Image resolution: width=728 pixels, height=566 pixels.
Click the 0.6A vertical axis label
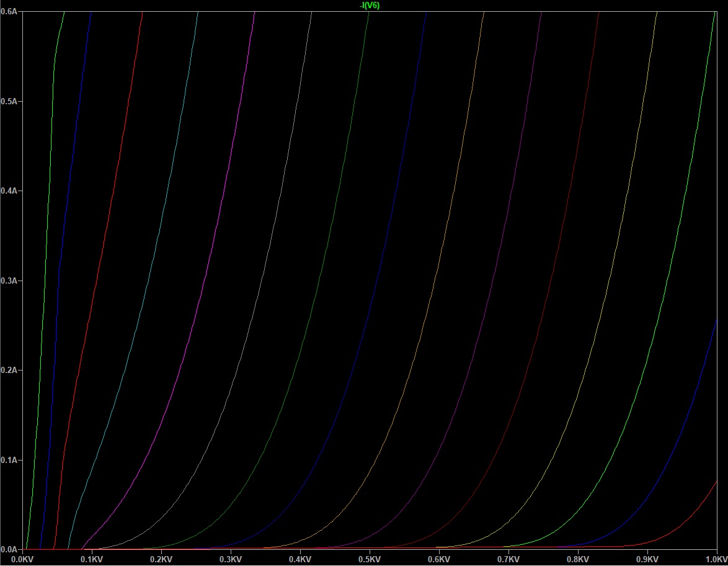tap(9, 12)
